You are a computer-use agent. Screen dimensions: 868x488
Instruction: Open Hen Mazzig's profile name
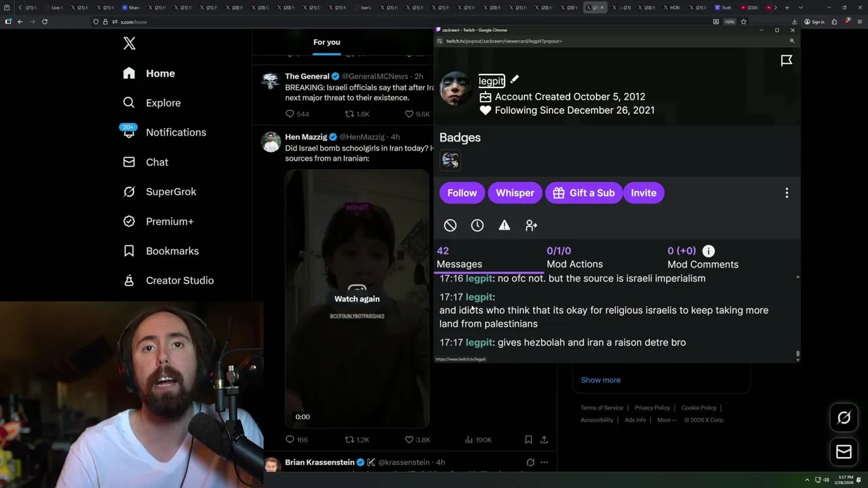(x=306, y=137)
